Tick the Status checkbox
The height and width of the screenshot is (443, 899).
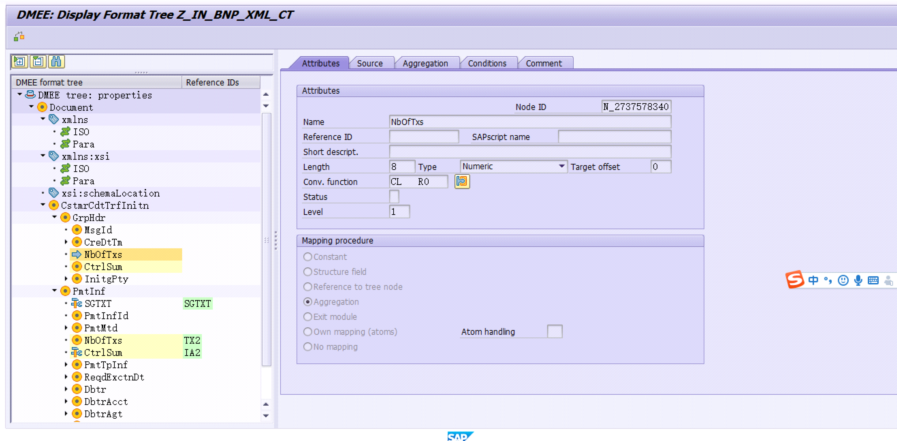[394, 197]
